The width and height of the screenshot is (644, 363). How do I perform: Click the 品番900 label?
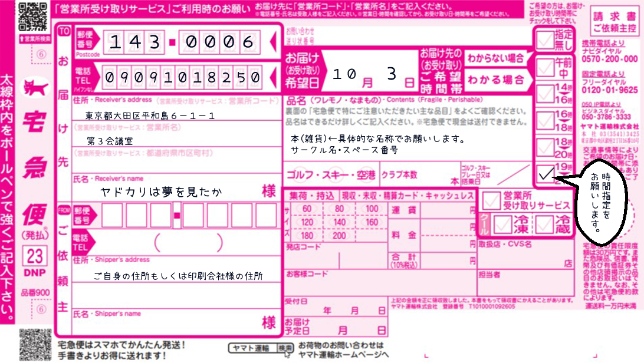[35, 293]
